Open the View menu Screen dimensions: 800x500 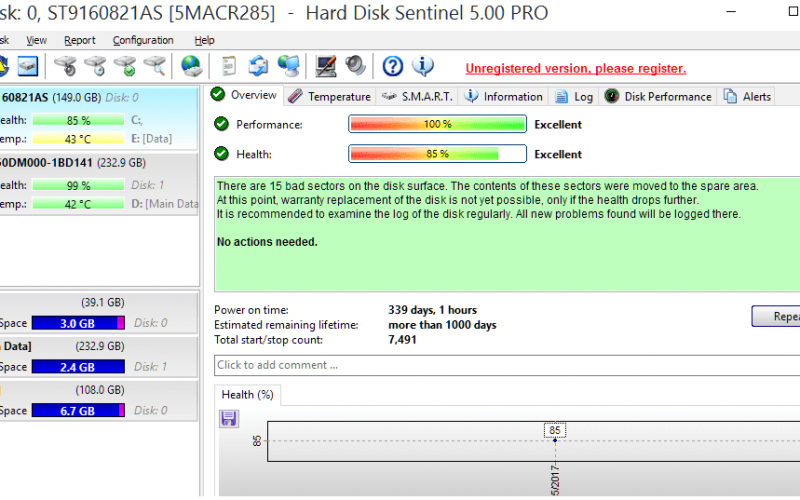pos(36,40)
